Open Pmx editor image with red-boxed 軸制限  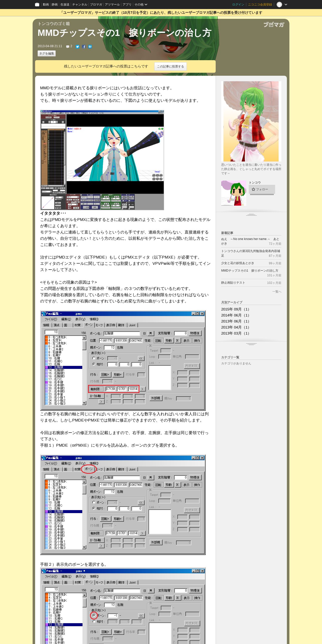click(x=123, y=360)
